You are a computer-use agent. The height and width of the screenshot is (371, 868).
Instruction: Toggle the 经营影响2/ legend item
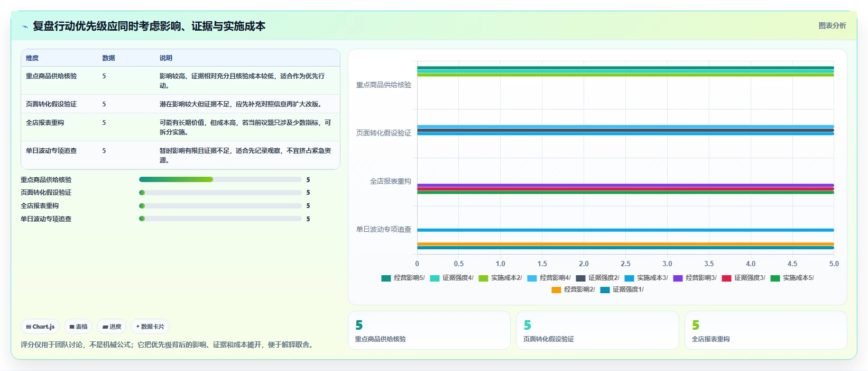point(573,289)
